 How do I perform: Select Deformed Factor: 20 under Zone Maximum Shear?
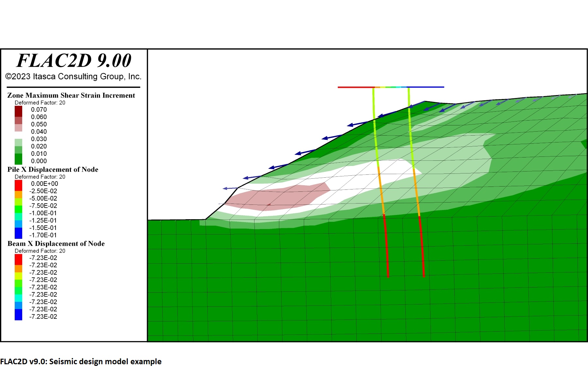point(40,103)
